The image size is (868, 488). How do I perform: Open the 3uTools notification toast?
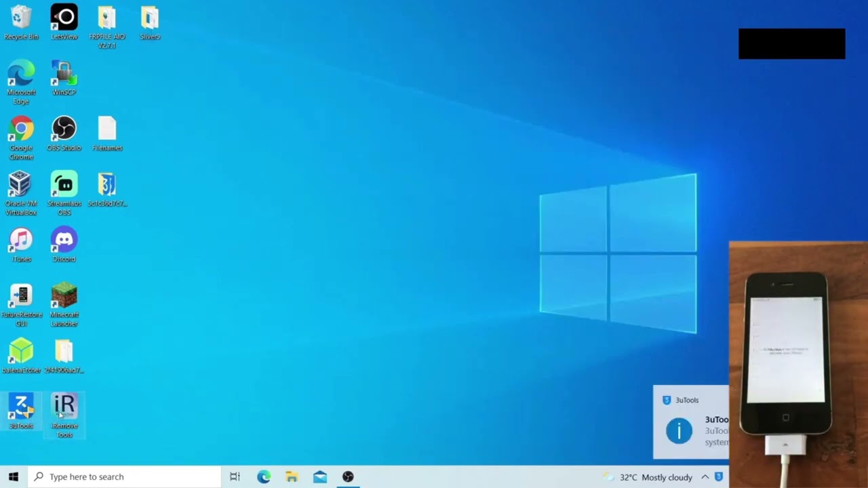[x=691, y=422]
